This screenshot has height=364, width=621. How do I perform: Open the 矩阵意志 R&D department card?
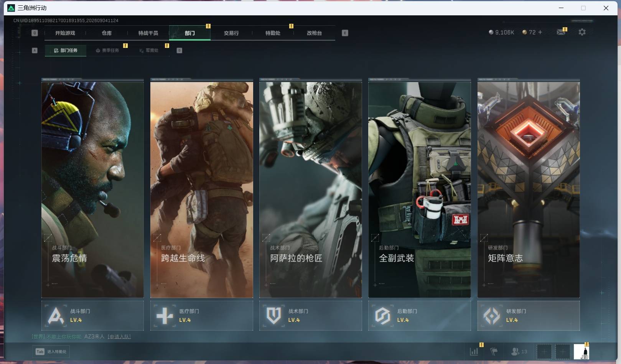[528, 188]
